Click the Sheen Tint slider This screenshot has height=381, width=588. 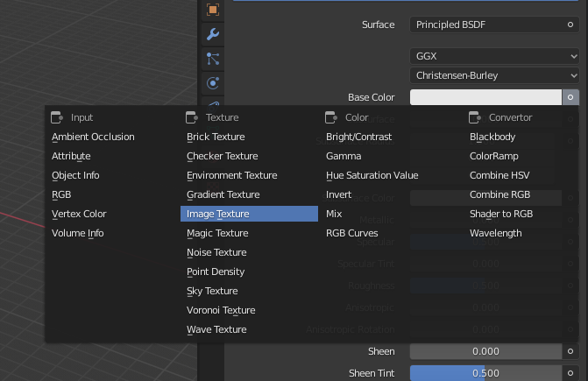(485, 373)
